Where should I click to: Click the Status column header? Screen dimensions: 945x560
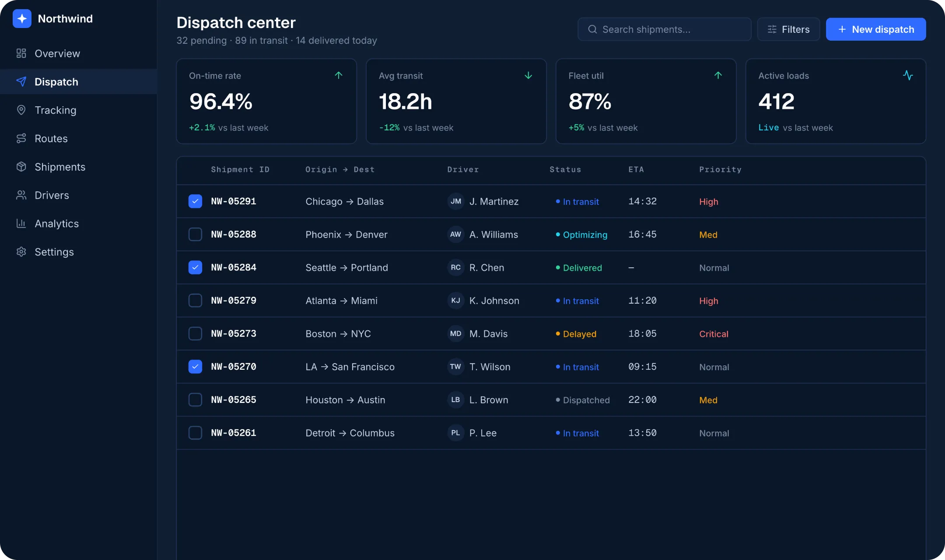[x=565, y=170]
